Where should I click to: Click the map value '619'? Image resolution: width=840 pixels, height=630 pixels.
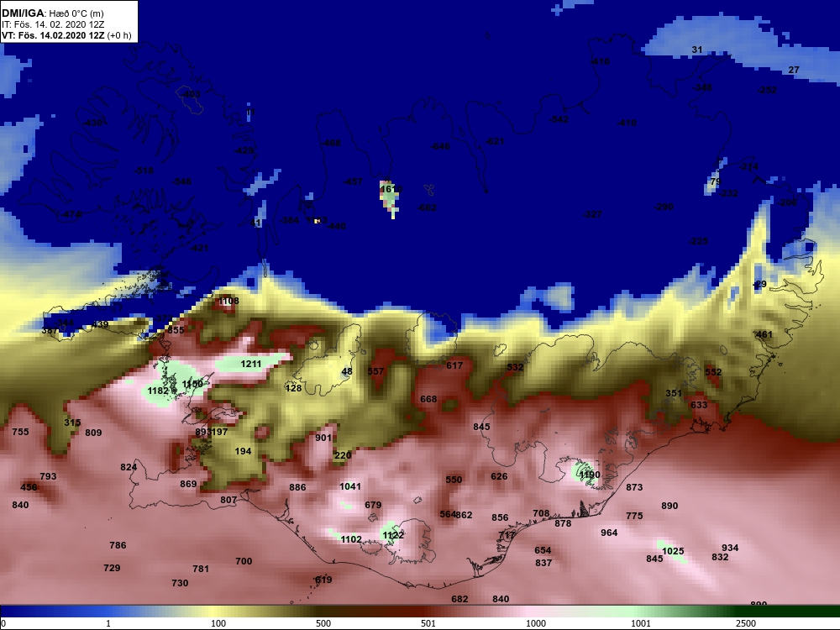pyautogui.click(x=323, y=580)
